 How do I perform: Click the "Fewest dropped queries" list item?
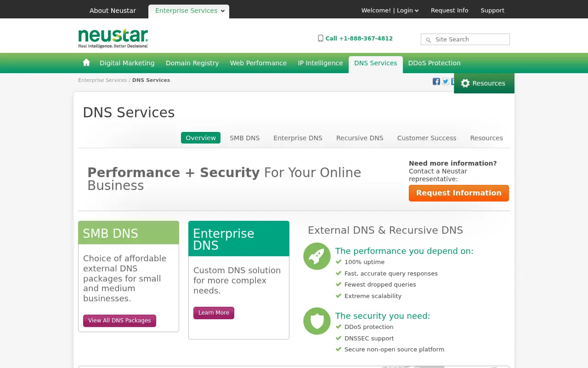(x=380, y=285)
